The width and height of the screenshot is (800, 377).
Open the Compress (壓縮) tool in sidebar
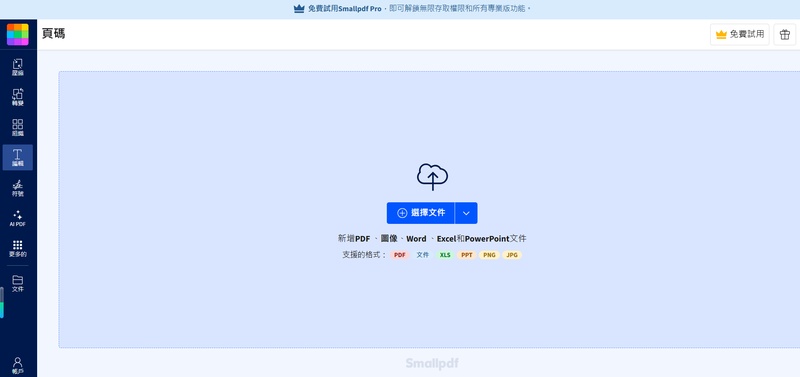[x=17, y=67]
